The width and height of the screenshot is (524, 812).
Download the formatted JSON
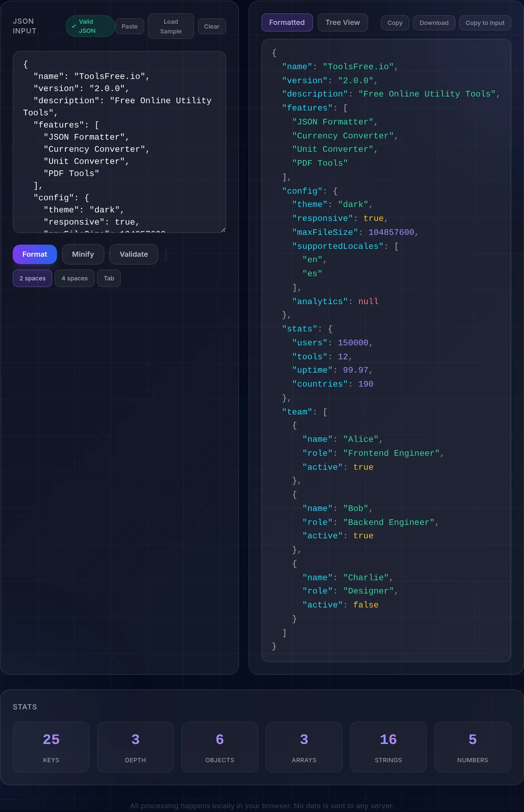pyautogui.click(x=434, y=23)
